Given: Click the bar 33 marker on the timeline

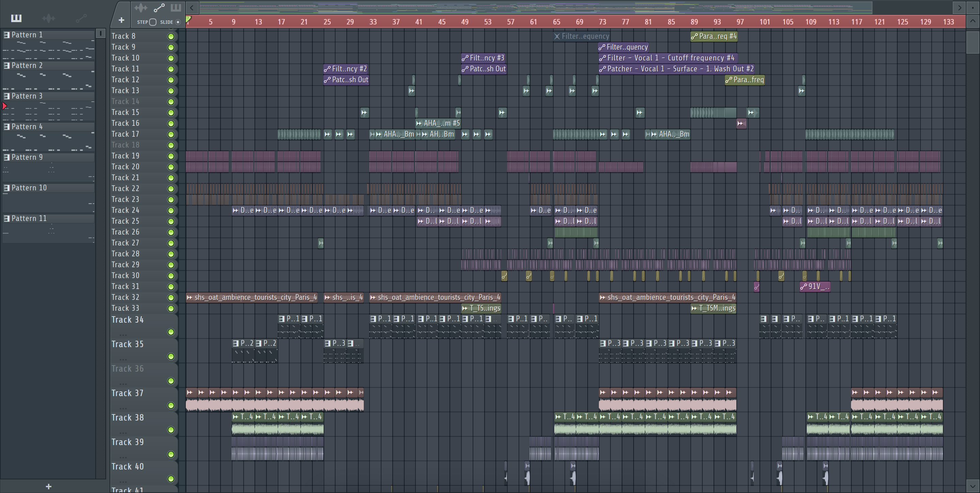Looking at the screenshot, I should tap(373, 22).
